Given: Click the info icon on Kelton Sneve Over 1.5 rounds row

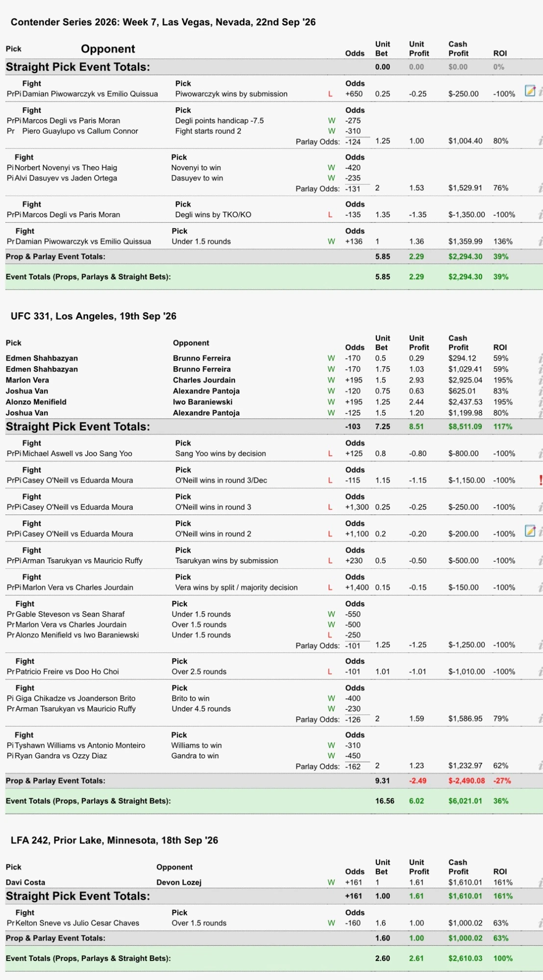Looking at the screenshot, I should tap(541, 923).
